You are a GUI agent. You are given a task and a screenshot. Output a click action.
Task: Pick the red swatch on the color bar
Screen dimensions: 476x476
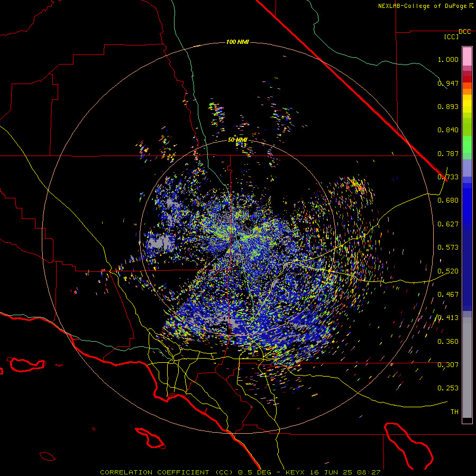tap(467, 79)
